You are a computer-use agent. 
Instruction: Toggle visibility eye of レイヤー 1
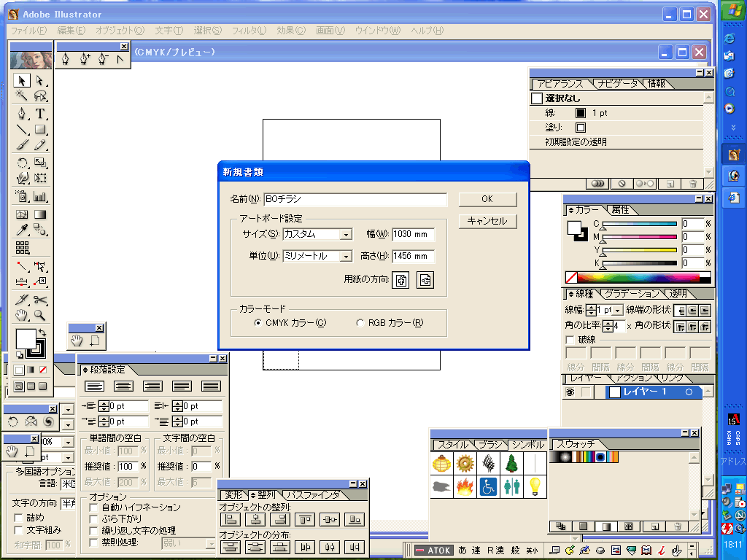click(571, 392)
